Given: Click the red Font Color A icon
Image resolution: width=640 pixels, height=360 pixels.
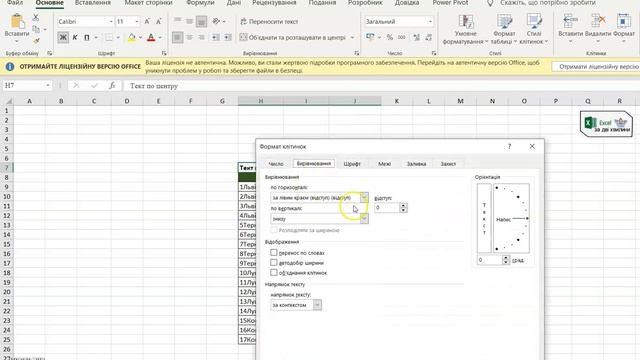Looking at the screenshot, I should point(151,38).
